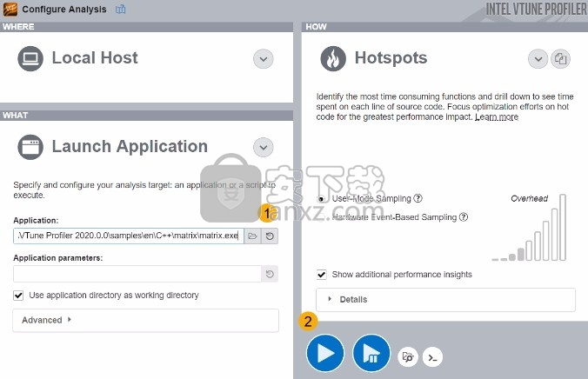Image resolution: width=588 pixels, height=379 pixels.
Task: Click the Application path input field
Action: pos(129,236)
